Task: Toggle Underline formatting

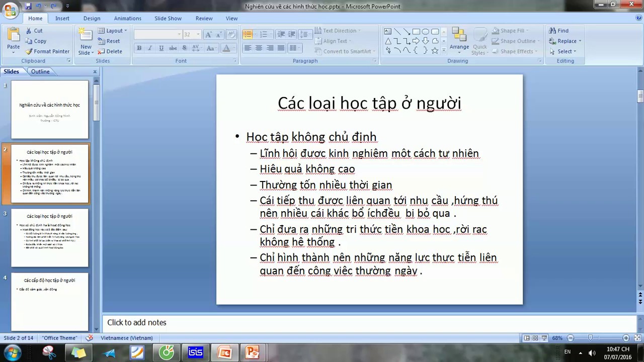Action: tap(161, 48)
